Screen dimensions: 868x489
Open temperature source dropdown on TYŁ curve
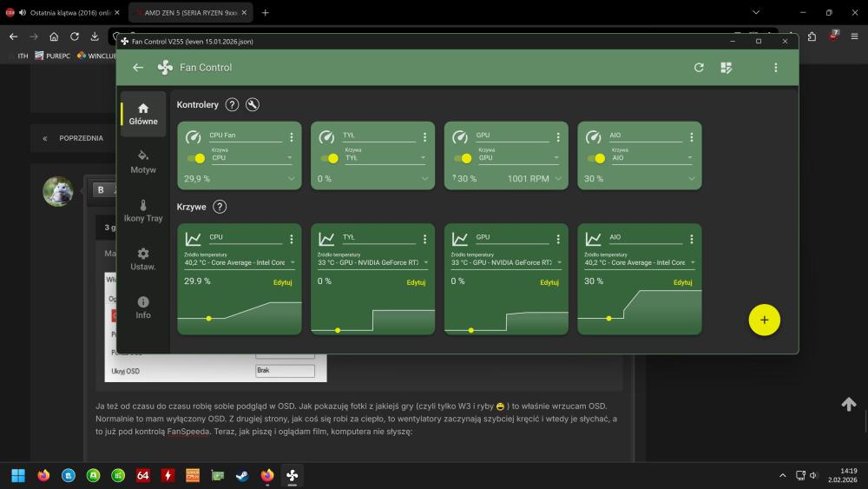(373, 262)
